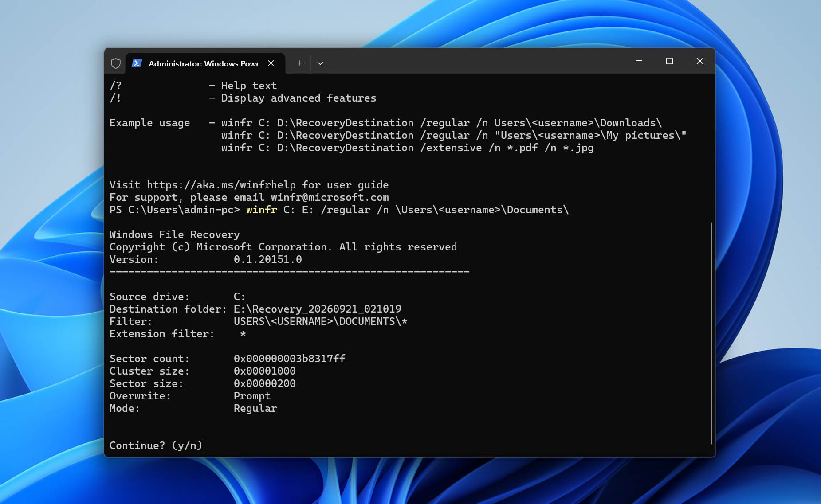Select the Administrator: Windows PowerShell tab
The image size is (821, 504).
pyautogui.click(x=205, y=63)
